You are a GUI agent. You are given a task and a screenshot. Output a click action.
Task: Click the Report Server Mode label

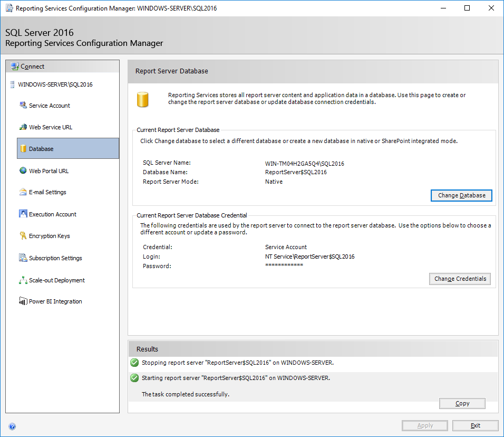[x=170, y=182]
